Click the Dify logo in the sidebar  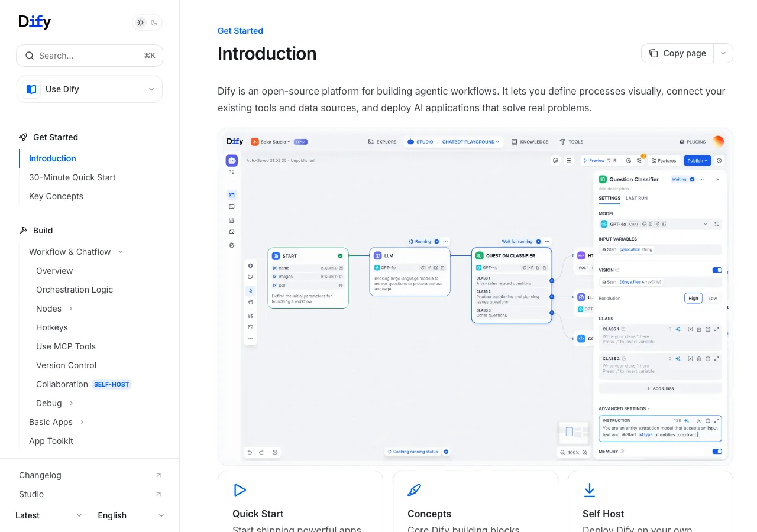coord(35,22)
